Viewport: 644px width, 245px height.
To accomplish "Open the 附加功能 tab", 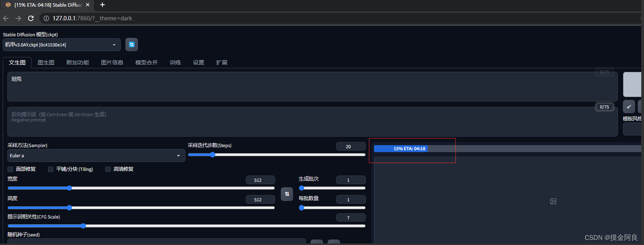I will tap(78, 62).
